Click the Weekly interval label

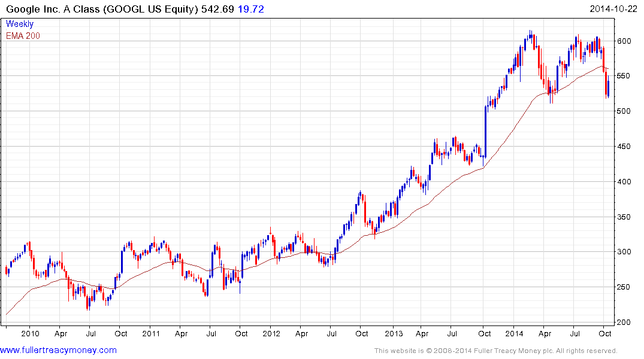coord(20,24)
